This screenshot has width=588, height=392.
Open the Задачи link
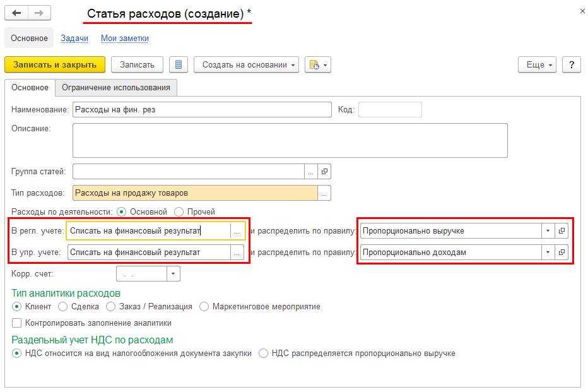74,39
